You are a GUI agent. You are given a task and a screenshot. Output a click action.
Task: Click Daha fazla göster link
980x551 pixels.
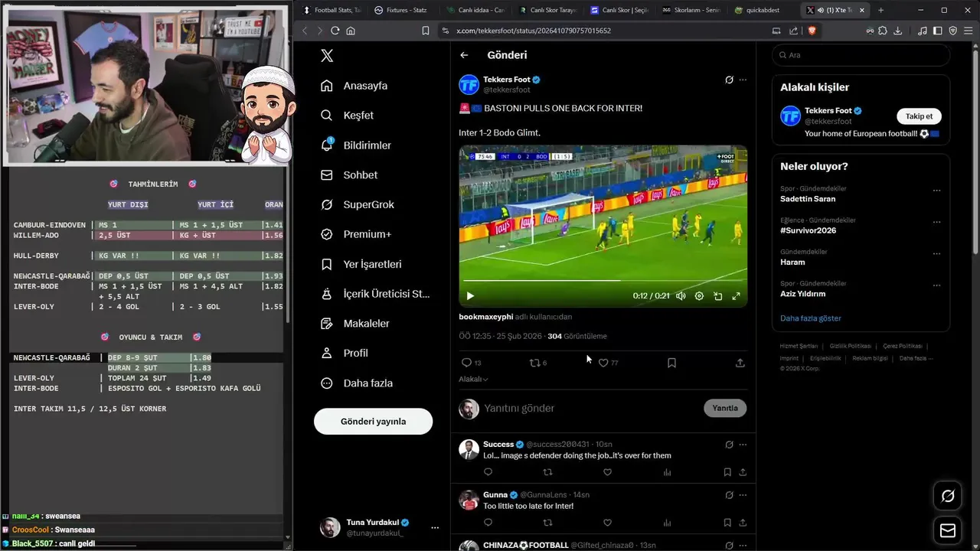(811, 318)
